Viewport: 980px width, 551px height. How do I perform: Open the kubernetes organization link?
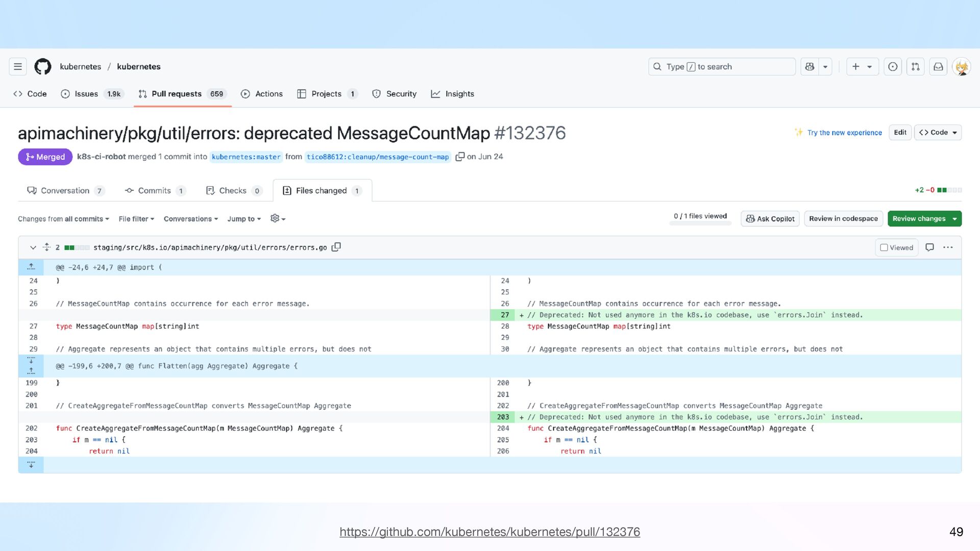[x=80, y=67]
